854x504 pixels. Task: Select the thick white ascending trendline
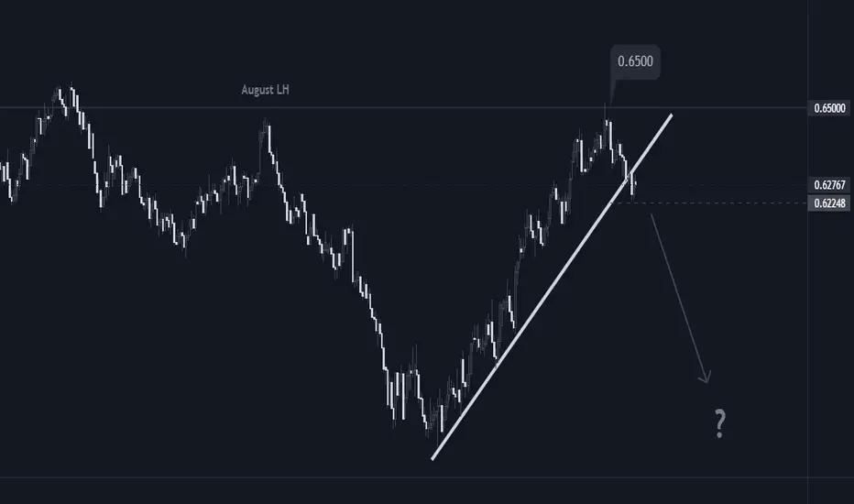coord(552,287)
